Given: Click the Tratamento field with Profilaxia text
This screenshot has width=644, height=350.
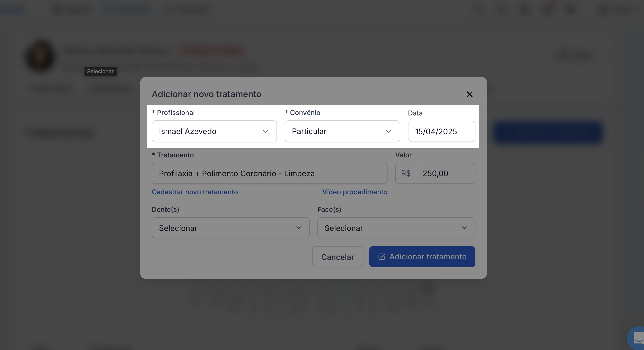Looking at the screenshot, I should click(269, 173).
